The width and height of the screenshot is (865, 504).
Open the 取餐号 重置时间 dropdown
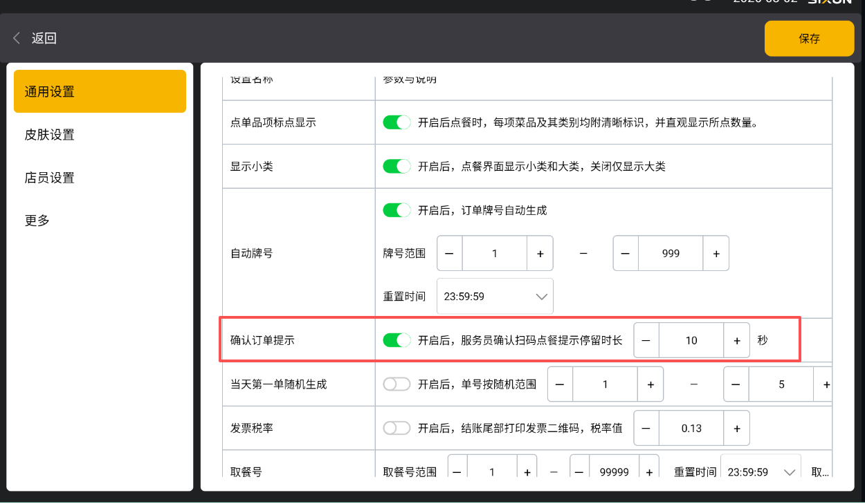coord(761,472)
